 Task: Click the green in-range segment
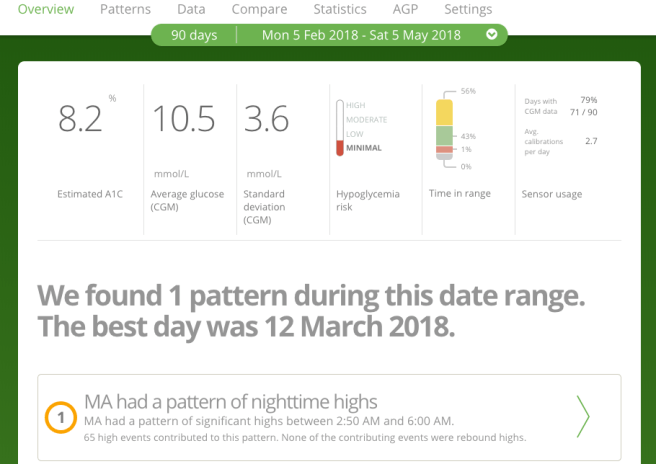pyautogui.click(x=444, y=135)
